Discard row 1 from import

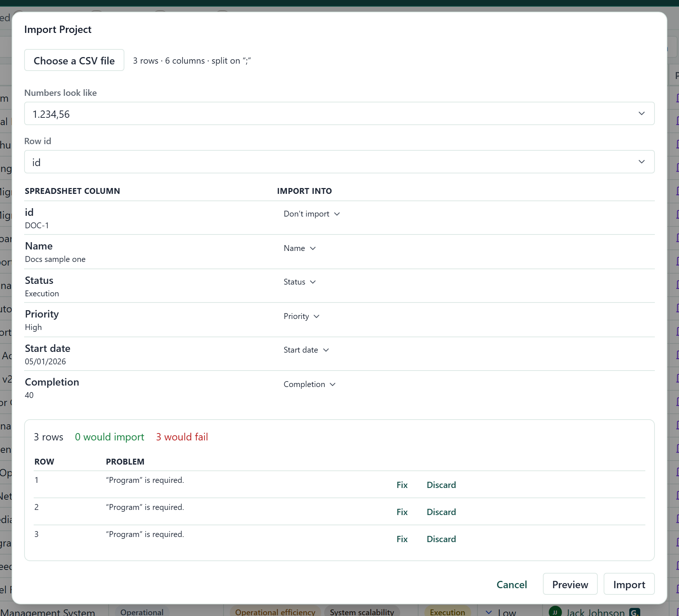[x=441, y=485]
